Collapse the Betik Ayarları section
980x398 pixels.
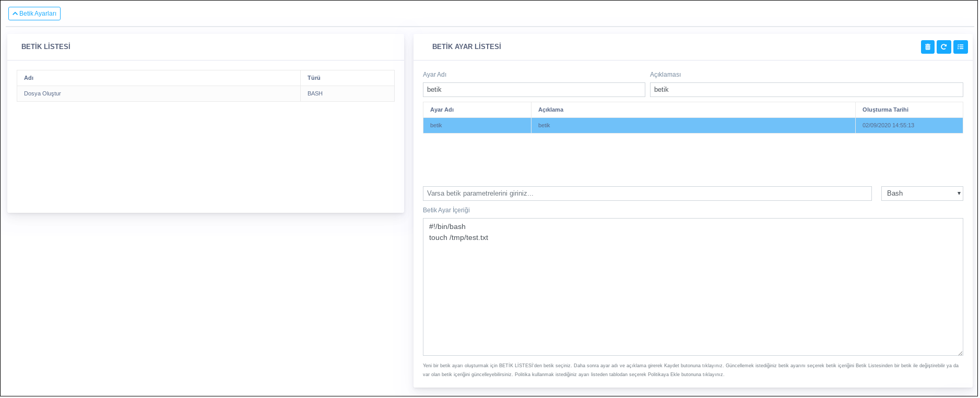point(34,14)
